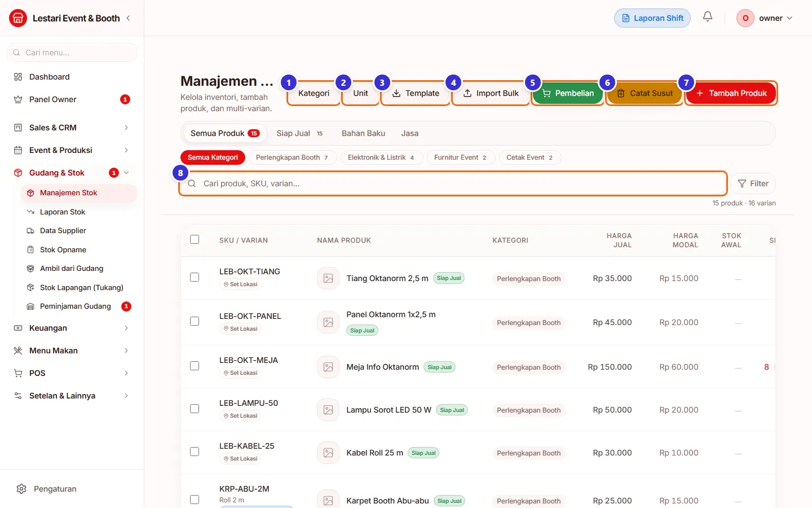Viewport: 812px width, 508px height.
Task: Open Data Supplier page
Action: pos(79,230)
